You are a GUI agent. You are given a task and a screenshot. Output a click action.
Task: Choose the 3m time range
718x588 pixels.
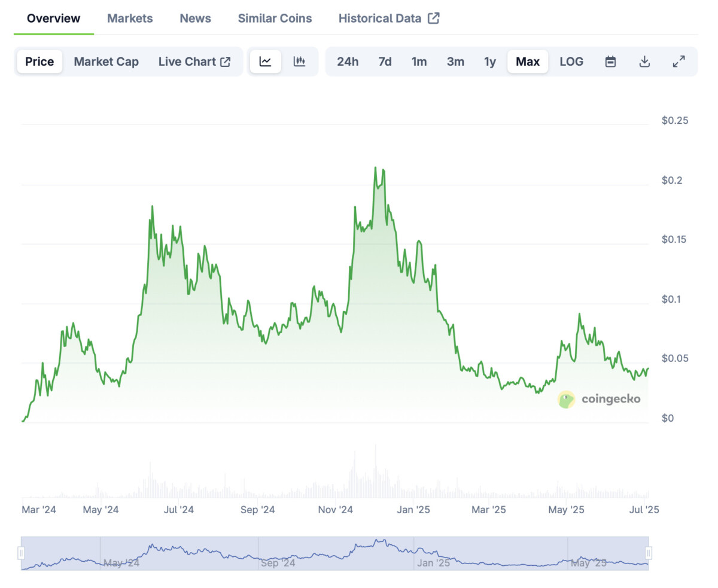(455, 62)
